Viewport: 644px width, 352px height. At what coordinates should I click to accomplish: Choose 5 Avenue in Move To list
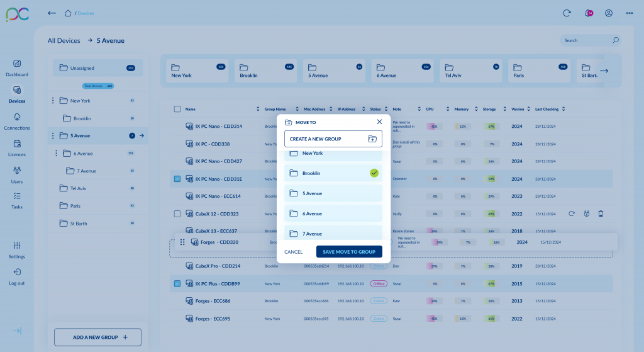(333, 193)
